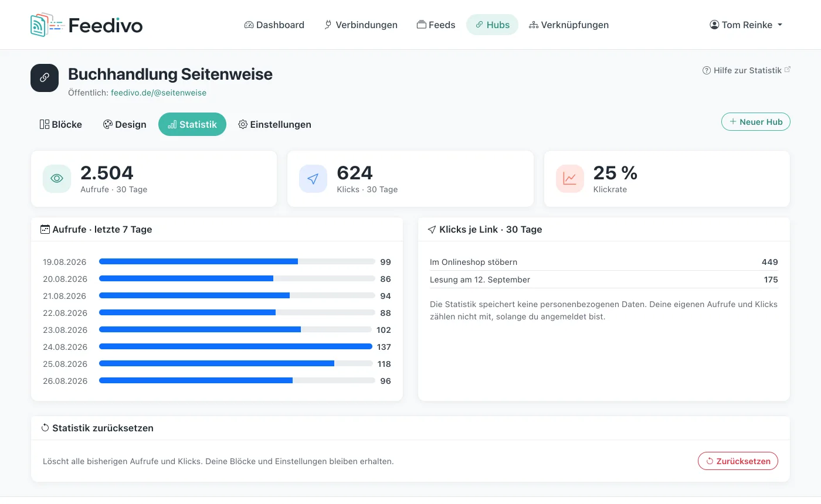Click the chart Klickrate icon
Viewport: 821px width, 504px height.
coord(570,179)
